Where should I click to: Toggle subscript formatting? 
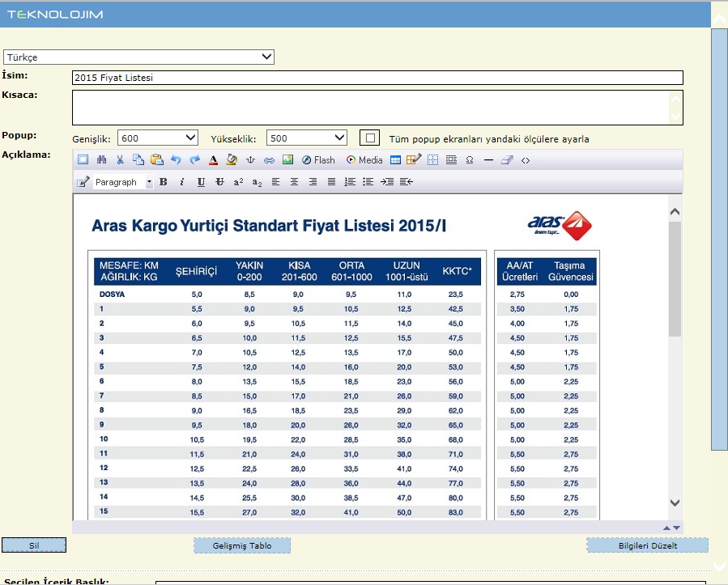point(257,182)
